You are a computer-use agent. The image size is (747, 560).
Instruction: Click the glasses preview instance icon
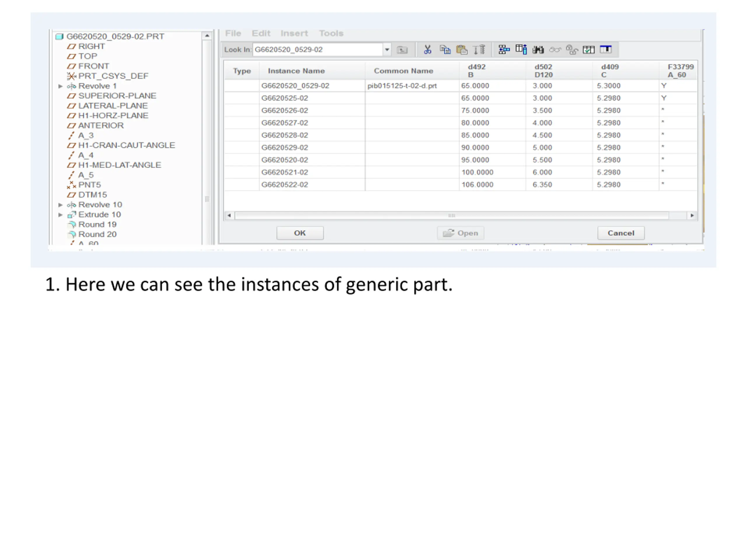coord(555,50)
